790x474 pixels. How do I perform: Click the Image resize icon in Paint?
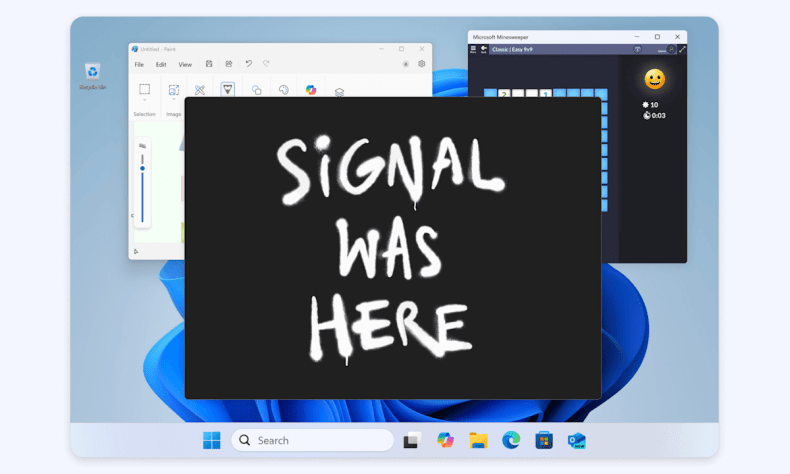pos(173,90)
